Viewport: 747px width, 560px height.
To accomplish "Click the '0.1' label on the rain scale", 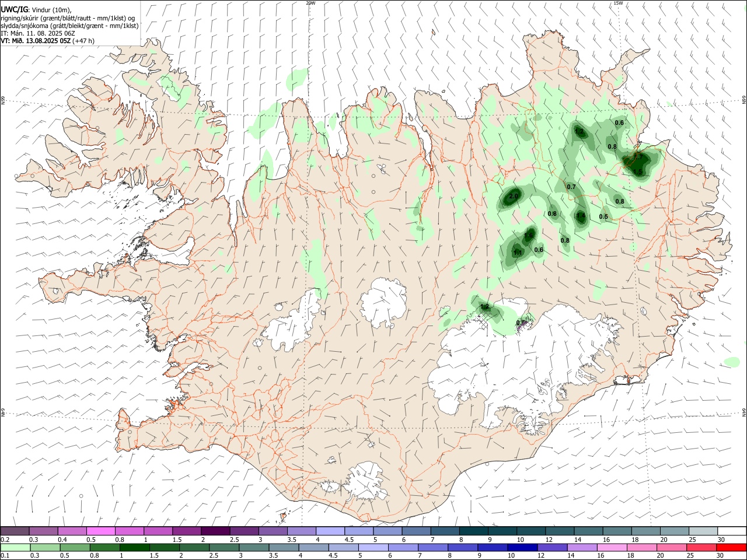I will [x=5, y=555].
